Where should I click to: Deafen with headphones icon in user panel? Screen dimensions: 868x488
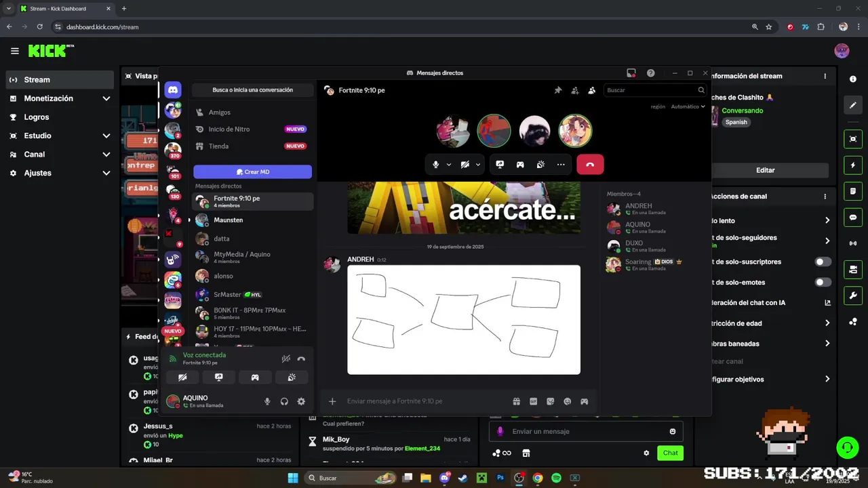tap(284, 401)
